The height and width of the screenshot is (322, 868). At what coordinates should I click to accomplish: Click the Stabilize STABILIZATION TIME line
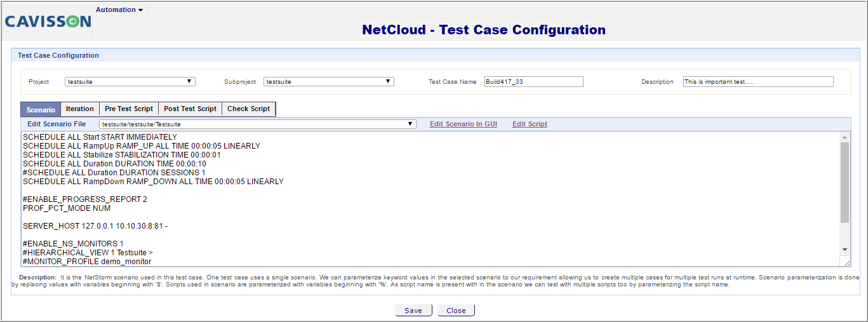point(122,155)
